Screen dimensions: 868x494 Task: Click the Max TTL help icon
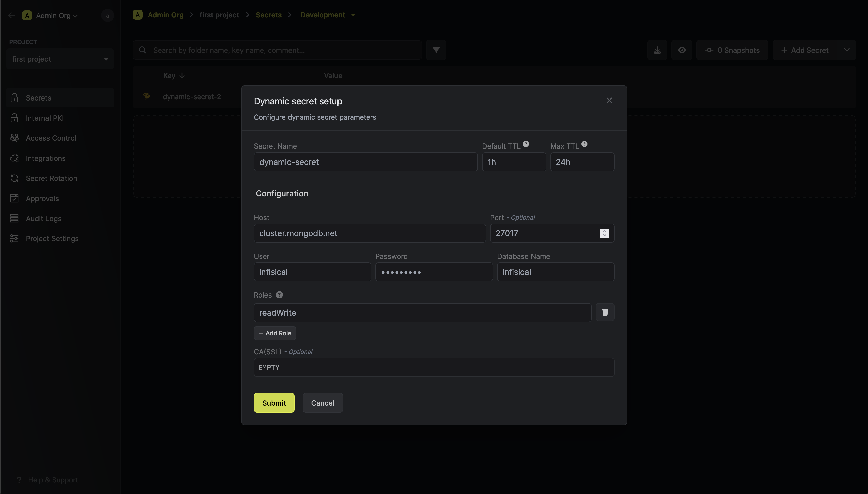(584, 144)
